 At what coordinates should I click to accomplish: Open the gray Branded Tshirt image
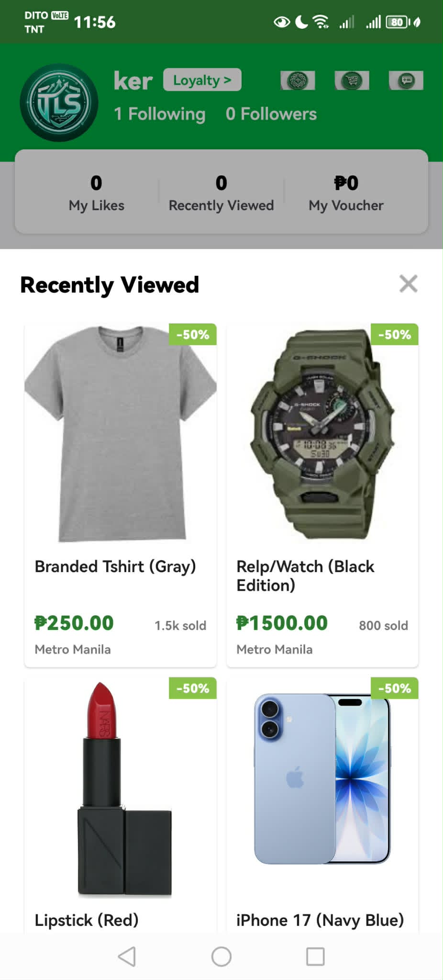click(121, 434)
